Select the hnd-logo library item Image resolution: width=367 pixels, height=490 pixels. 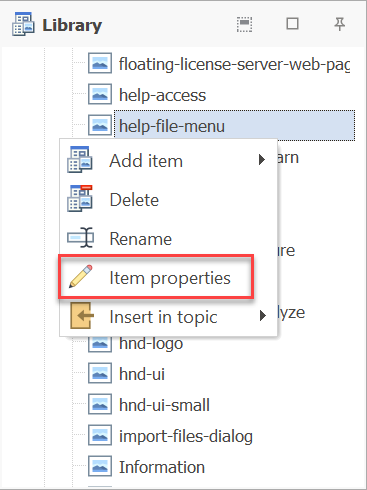(x=151, y=343)
